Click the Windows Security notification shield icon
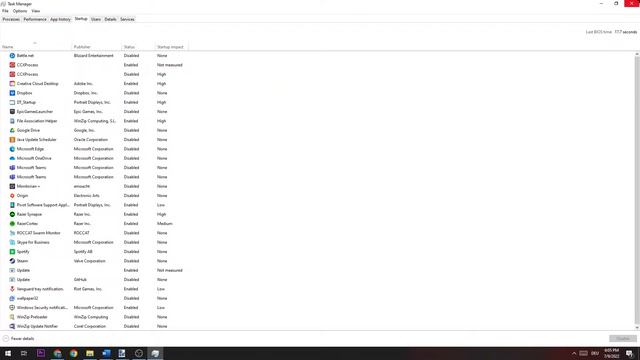Image resolution: width=640 pixels, height=360 pixels. tap(12, 308)
